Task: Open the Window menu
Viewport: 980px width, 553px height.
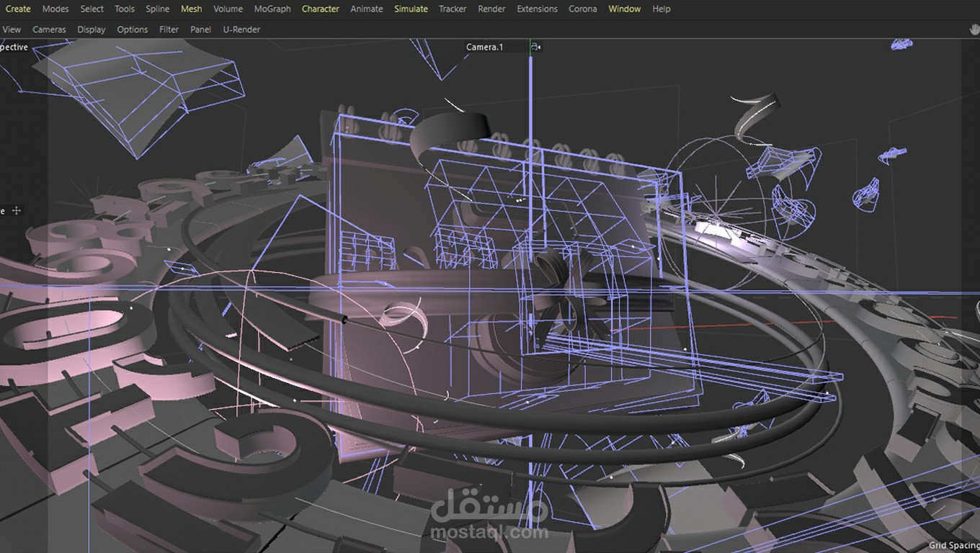Action: click(x=624, y=9)
